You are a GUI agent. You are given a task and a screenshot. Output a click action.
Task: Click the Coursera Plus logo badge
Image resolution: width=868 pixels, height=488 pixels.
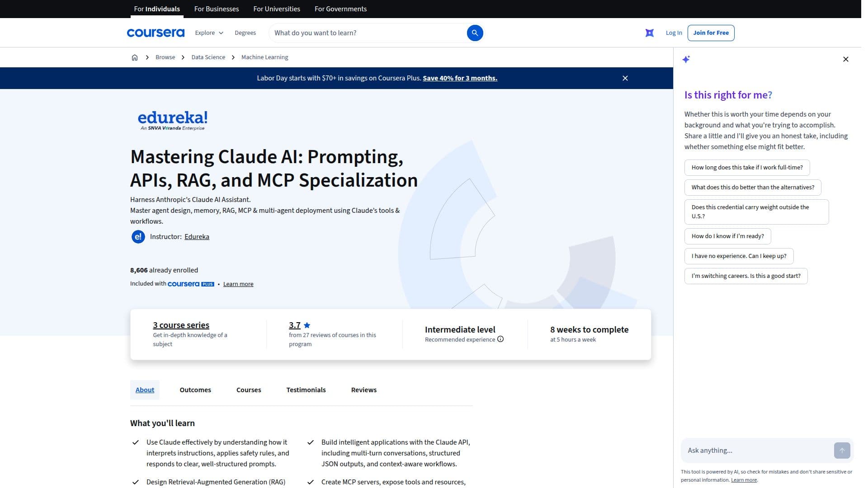point(191,284)
